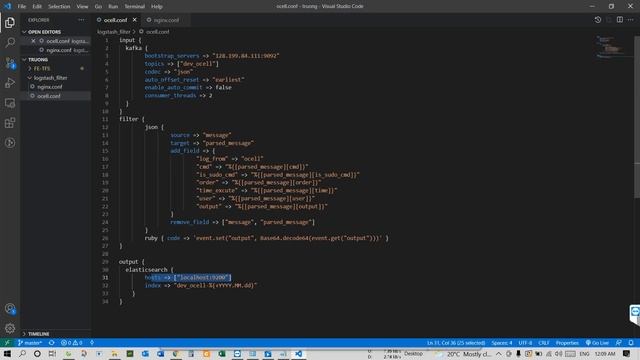Image resolution: width=640 pixels, height=360 pixels.
Task: Change the Properties language mode
Action: [x=567, y=343]
